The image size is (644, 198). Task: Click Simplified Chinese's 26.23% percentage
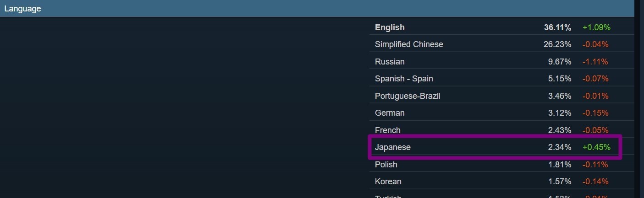[x=557, y=44]
